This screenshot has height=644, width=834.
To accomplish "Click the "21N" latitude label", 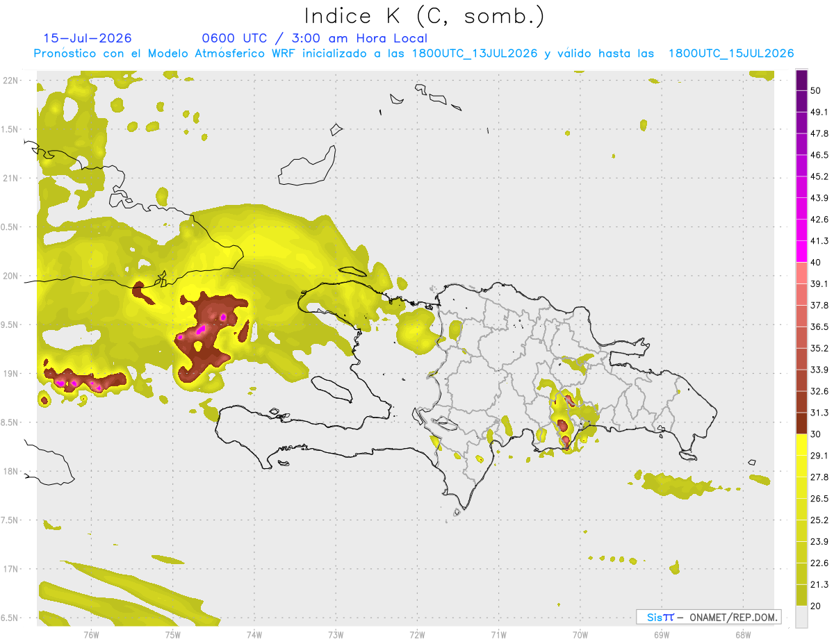I will 10,179.
